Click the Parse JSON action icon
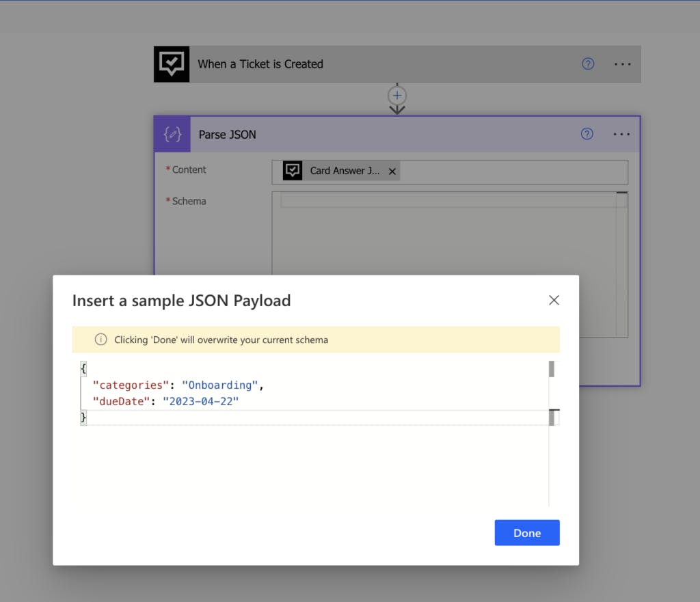 [172, 135]
